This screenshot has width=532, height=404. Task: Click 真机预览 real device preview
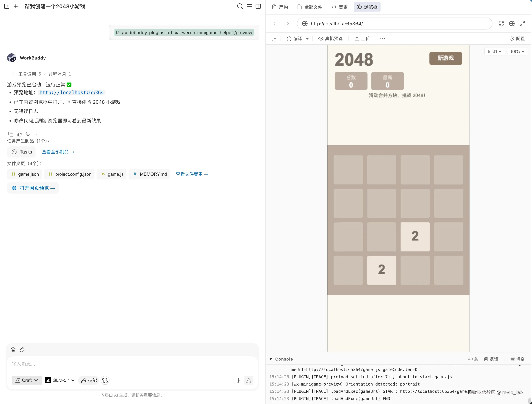click(331, 39)
